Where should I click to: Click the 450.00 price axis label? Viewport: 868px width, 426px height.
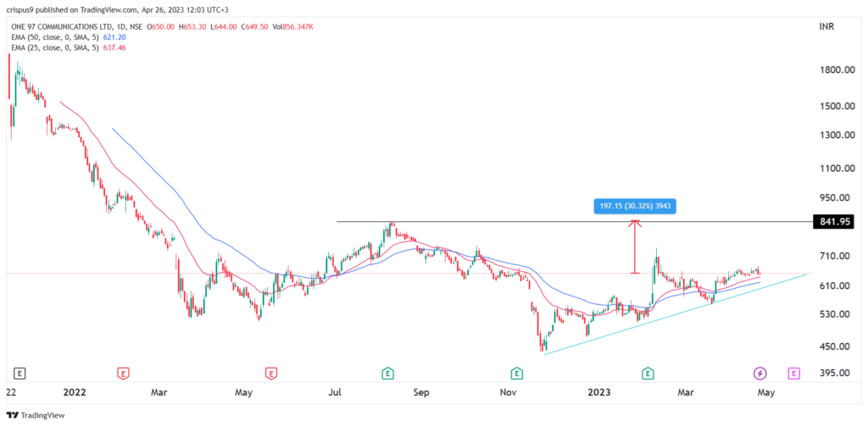point(836,347)
